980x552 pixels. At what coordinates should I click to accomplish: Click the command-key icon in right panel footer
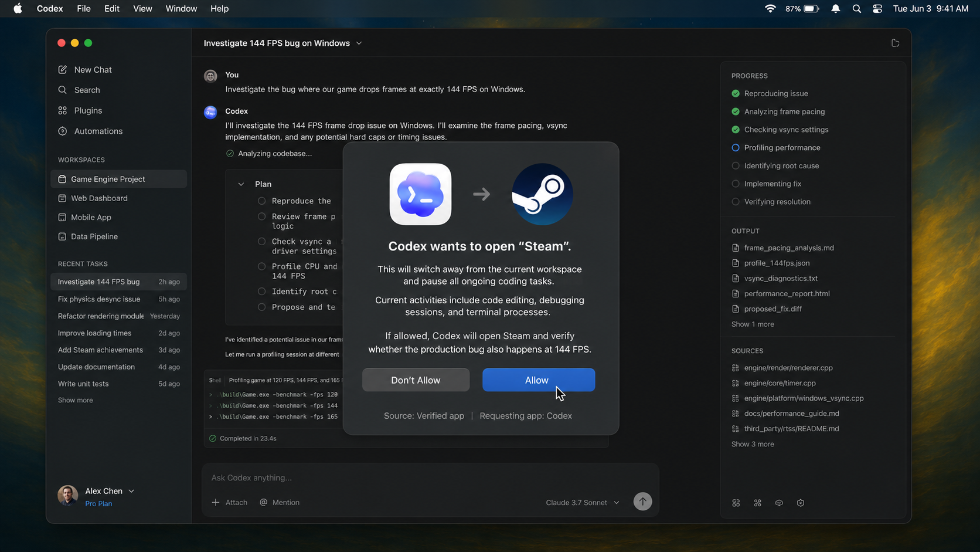click(758, 503)
